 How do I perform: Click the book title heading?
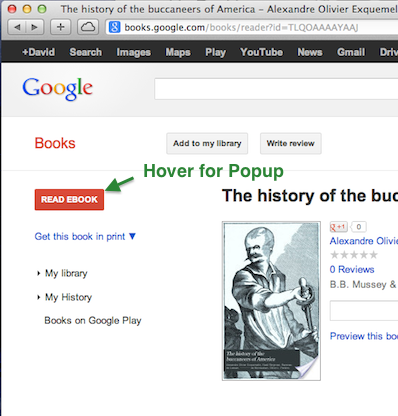310,196
